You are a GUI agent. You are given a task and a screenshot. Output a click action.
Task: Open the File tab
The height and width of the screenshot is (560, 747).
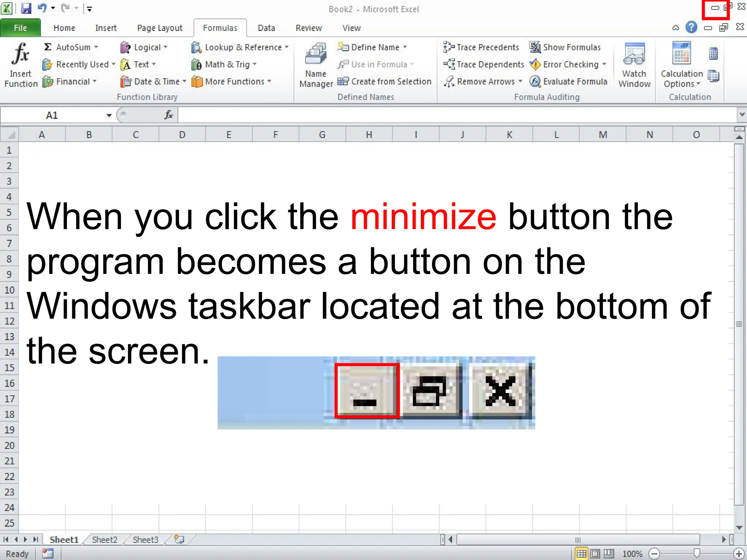(20, 28)
